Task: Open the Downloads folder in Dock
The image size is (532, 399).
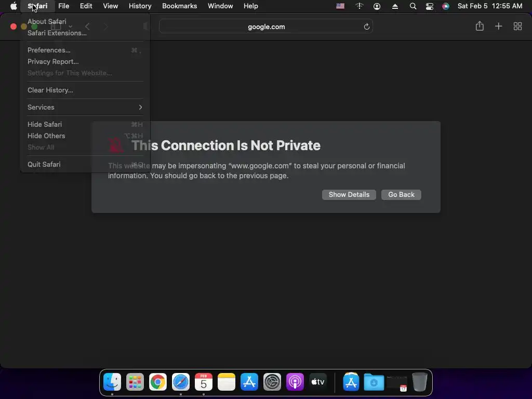Action: [374, 382]
